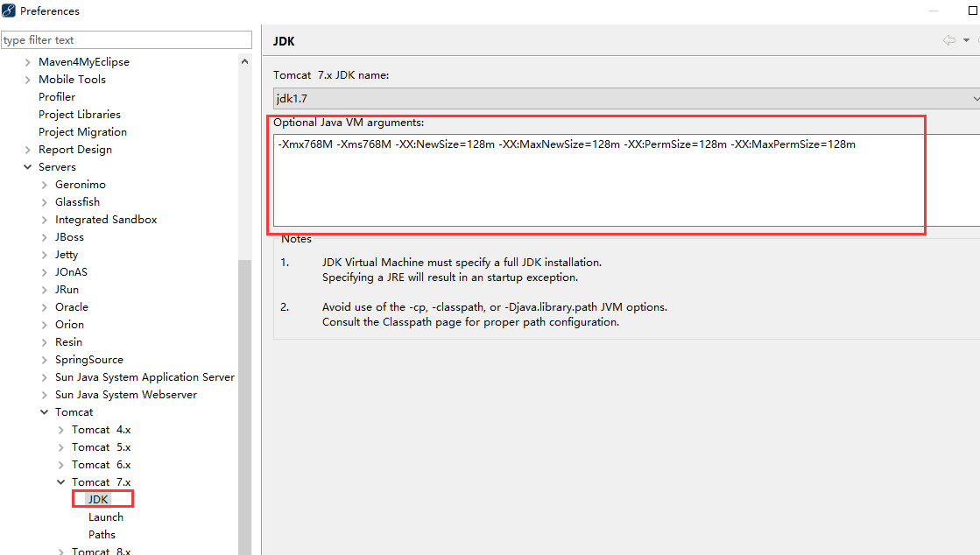Select the Tomcat tree item
Image resolution: width=980 pixels, height=555 pixels.
(74, 412)
